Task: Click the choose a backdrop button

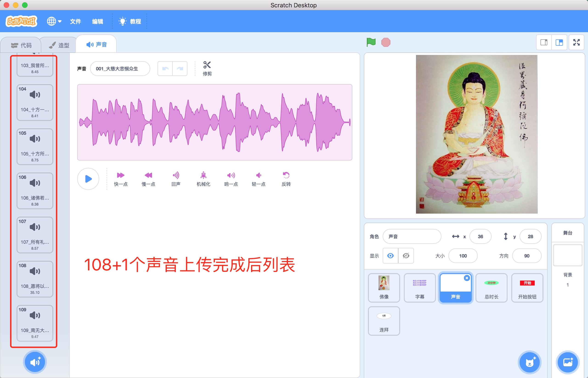Action: (567, 362)
